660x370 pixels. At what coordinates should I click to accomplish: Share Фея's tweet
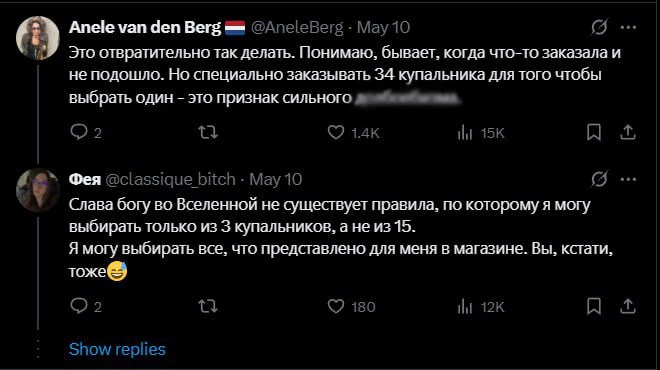coord(628,306)
